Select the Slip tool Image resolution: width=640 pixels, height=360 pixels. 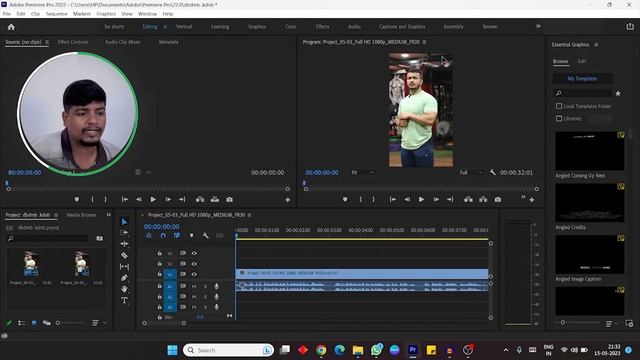point(124,267)
